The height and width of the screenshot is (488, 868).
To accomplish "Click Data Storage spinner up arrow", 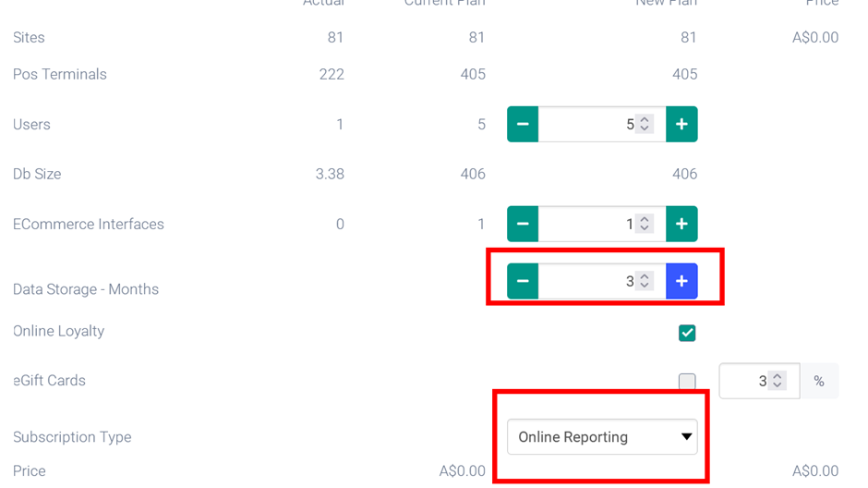I will coord(645,276).
